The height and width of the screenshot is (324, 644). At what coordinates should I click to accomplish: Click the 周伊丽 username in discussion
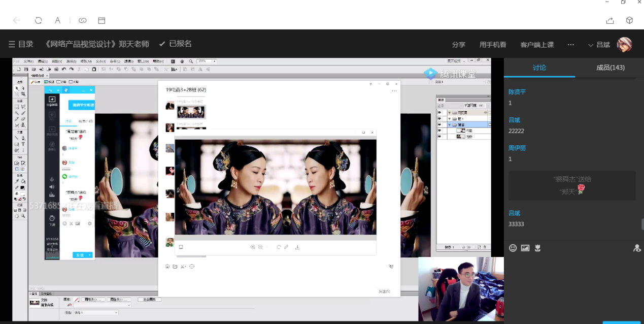pyautogui.click(x=517, y=148)
